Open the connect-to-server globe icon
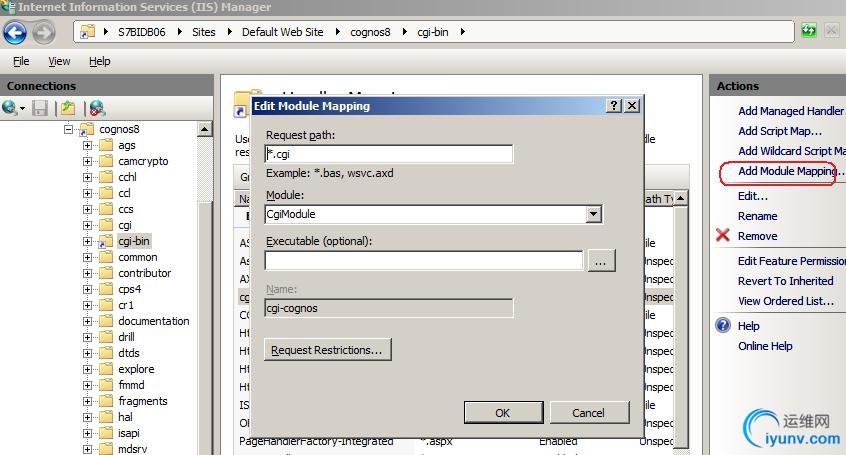Screen dimensions: 846x455 click(x=10, y=108)
